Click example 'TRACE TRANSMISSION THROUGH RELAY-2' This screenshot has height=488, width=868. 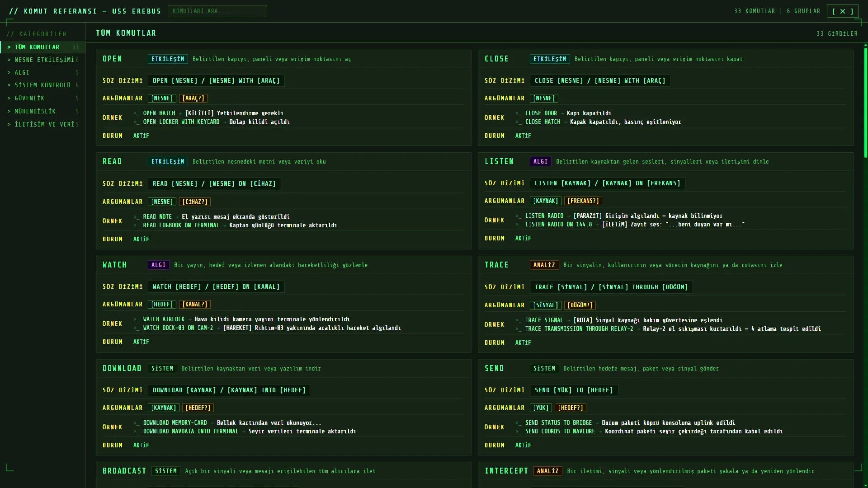579,328
